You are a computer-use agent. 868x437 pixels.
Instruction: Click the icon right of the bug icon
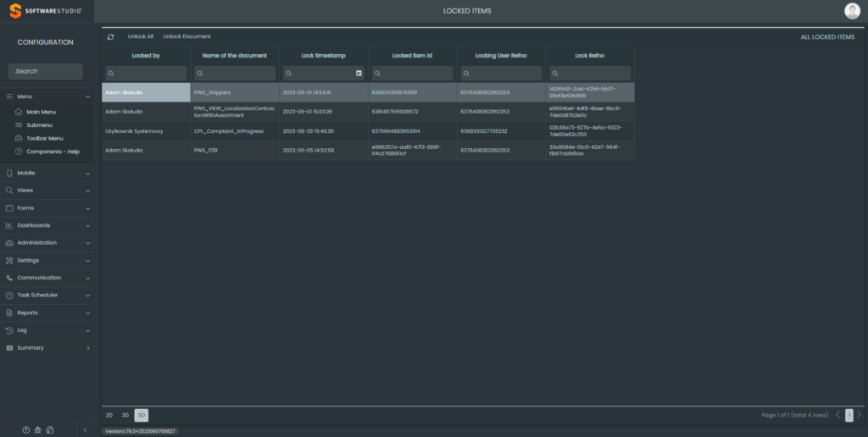point(50,430)
